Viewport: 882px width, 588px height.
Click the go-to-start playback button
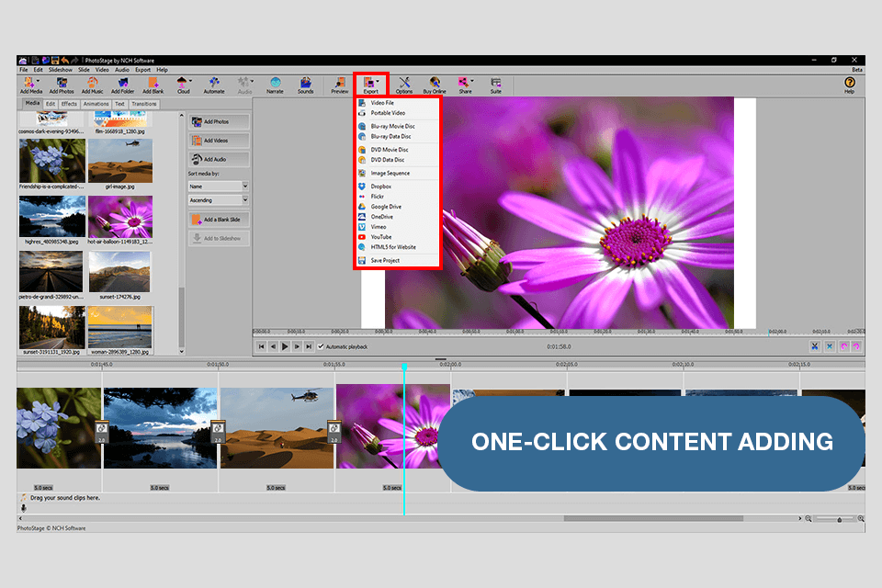tap(261, 346)
